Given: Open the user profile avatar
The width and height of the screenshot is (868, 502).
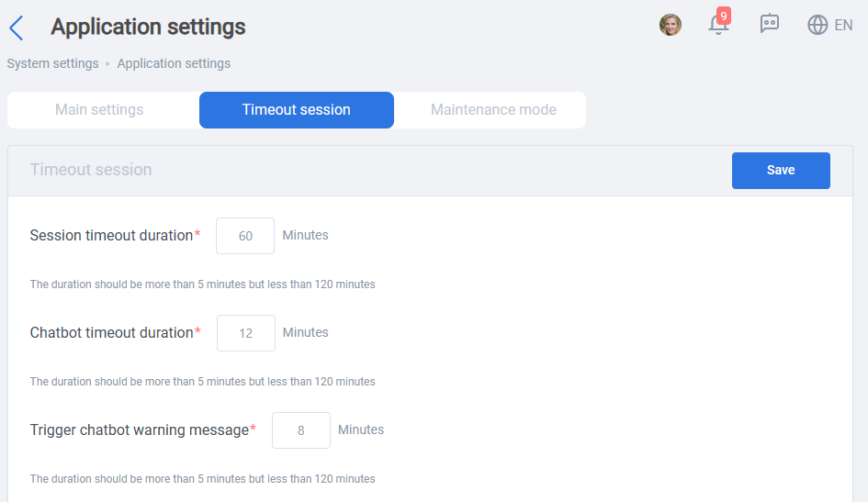Looking at the screenshot, I should pyautogui.click(x=671, y=25).
